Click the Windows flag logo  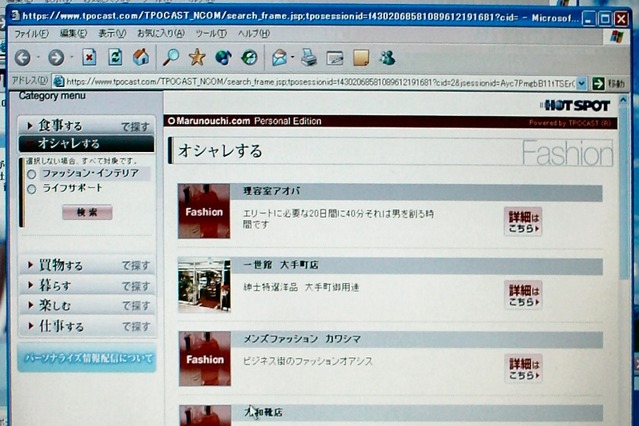click(x=617, y=37)
